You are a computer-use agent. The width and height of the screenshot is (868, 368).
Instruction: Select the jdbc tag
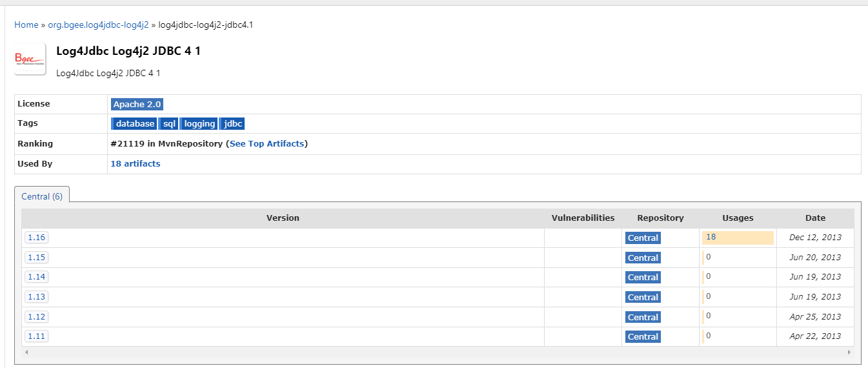coord(232,124)
